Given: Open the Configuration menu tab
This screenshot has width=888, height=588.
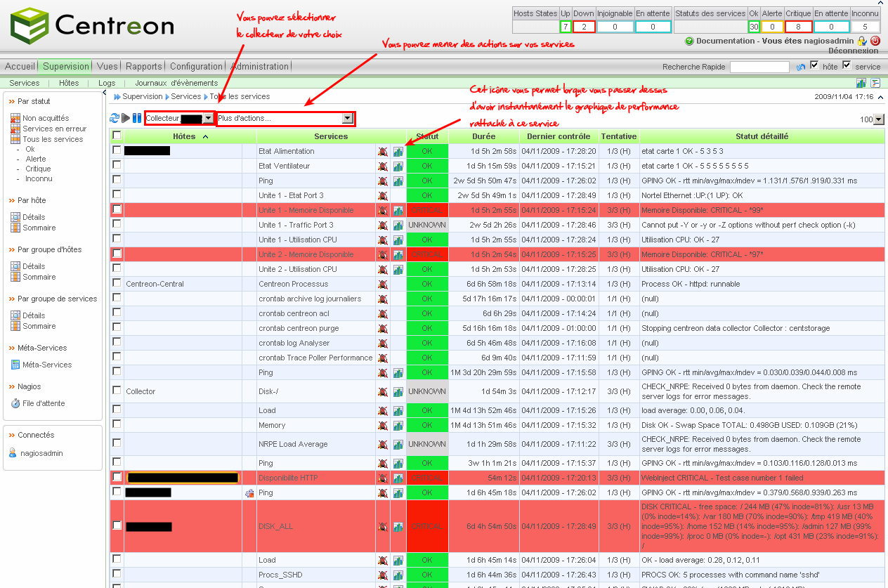Looking at the screenshot, I should [x=196, y=67].
